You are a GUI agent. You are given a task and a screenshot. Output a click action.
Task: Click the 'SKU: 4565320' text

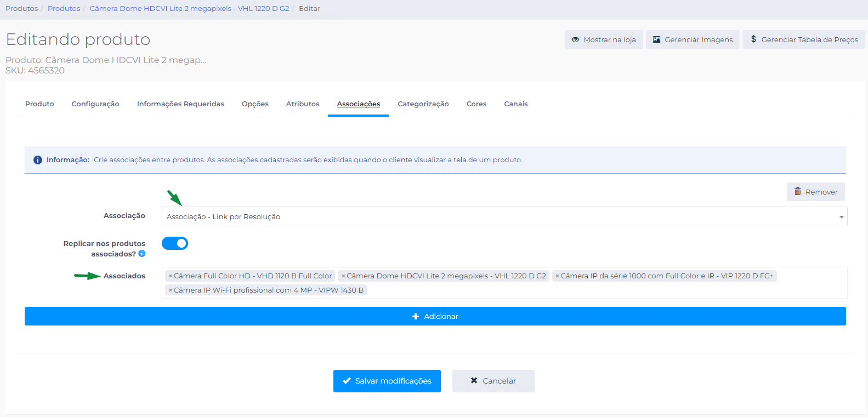35,71
